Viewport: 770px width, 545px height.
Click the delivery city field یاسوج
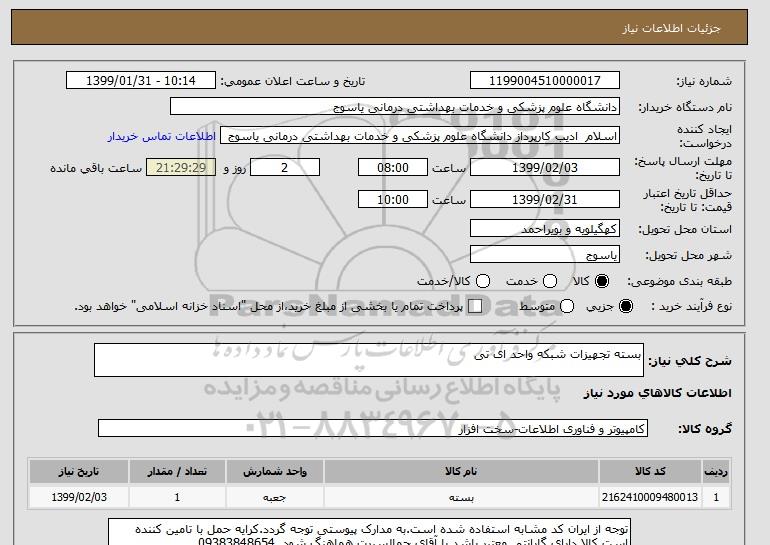pos(545,254)
